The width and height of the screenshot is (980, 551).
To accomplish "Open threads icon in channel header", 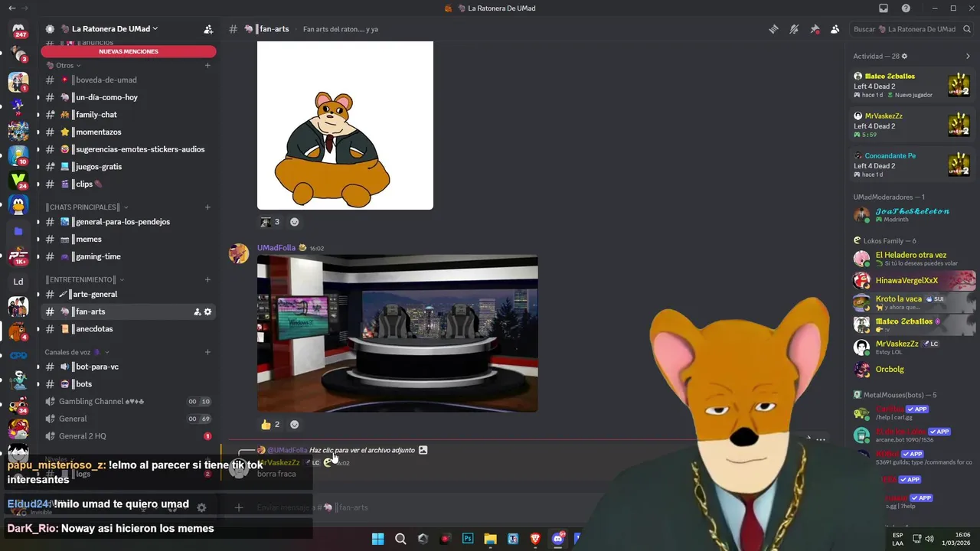I will click(774, 29).
